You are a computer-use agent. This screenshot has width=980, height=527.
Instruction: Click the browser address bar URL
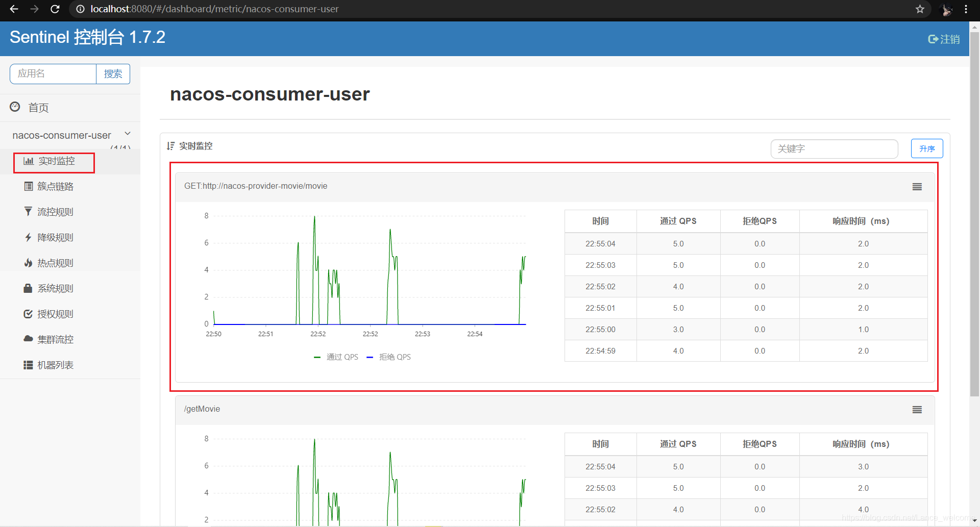coord(214,9)
